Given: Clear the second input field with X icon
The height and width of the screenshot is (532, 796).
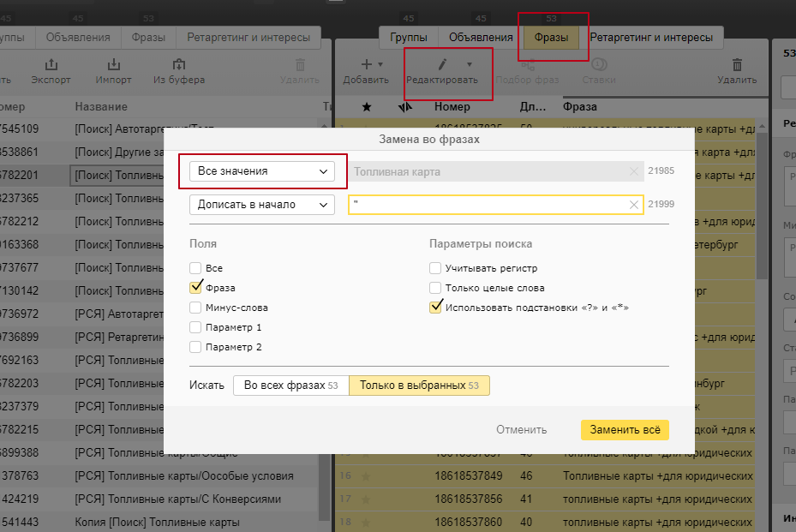Looking at the screenshot, I should 634,205.
